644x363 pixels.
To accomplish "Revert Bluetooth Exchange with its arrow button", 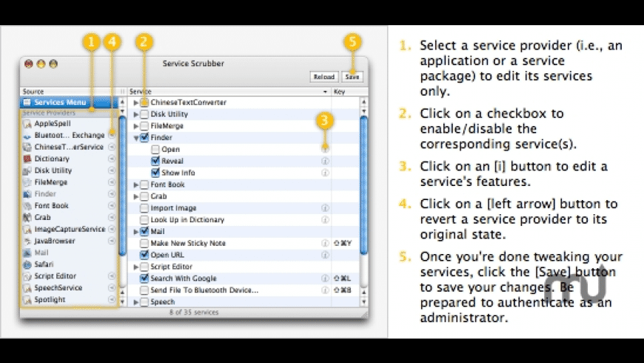I will point(112,135).
